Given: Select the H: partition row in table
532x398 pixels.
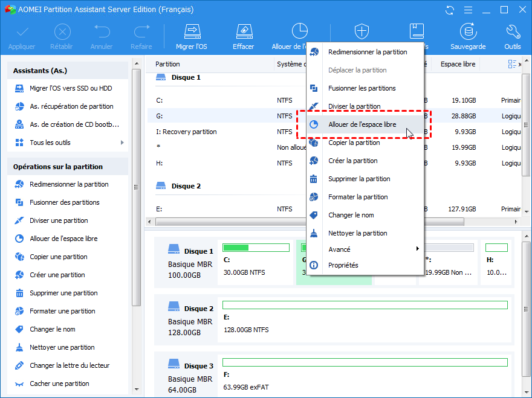Looking at the screenshot, I should click(x=334, y=163).
